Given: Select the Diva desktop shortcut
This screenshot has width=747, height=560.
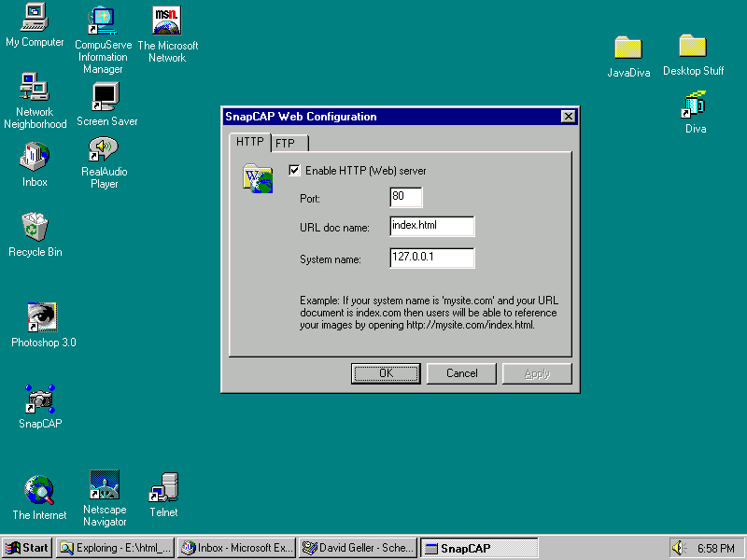Looking at the screenshot, I should pyautogui.click(x=695, y=105).
